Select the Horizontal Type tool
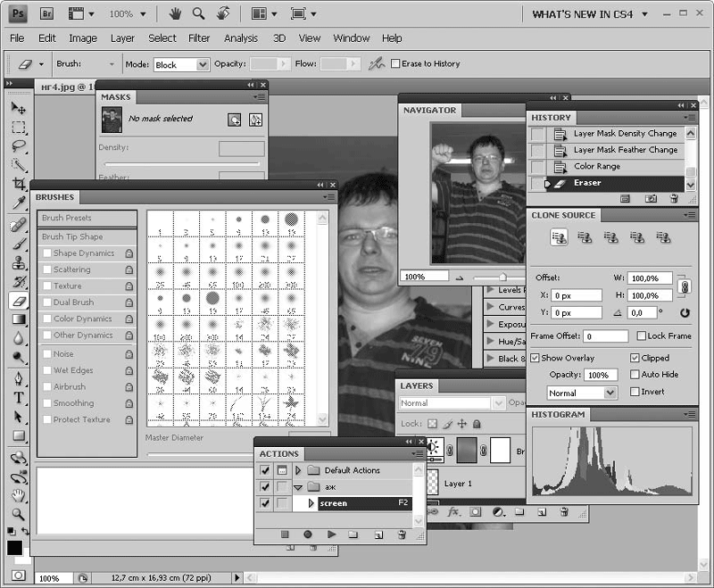The width and height of the screenshot is (714, 588). (19, 397)
